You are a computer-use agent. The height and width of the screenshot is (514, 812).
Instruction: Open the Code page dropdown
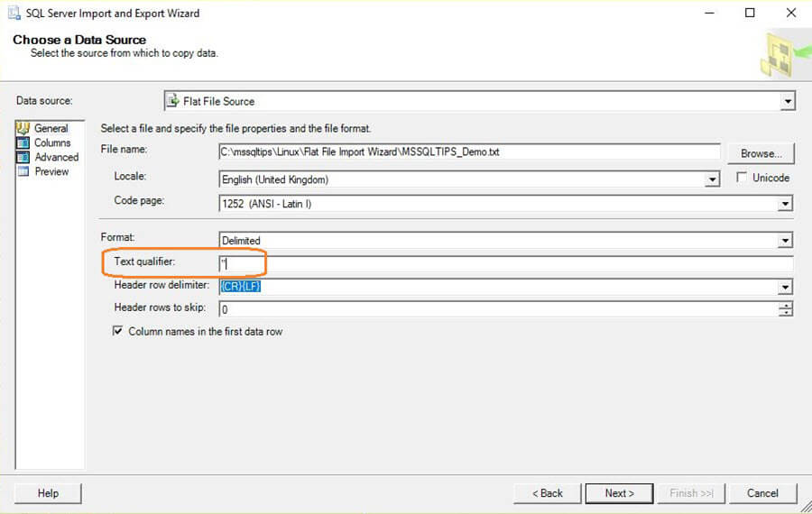786,204
